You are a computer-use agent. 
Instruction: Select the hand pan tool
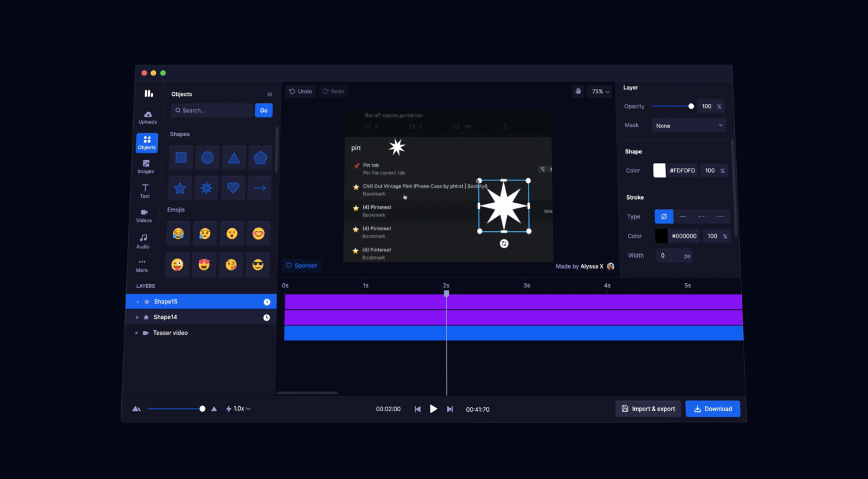[578, 91]
